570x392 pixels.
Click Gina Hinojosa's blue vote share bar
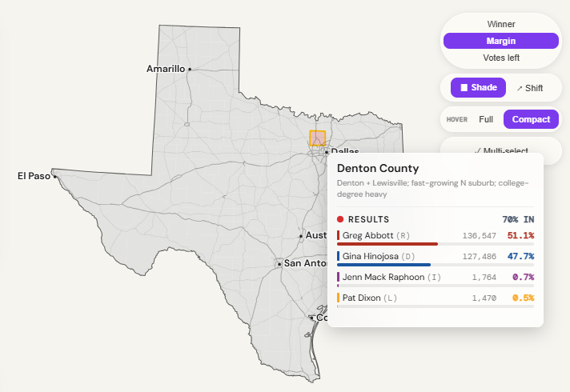coord(384,265)
